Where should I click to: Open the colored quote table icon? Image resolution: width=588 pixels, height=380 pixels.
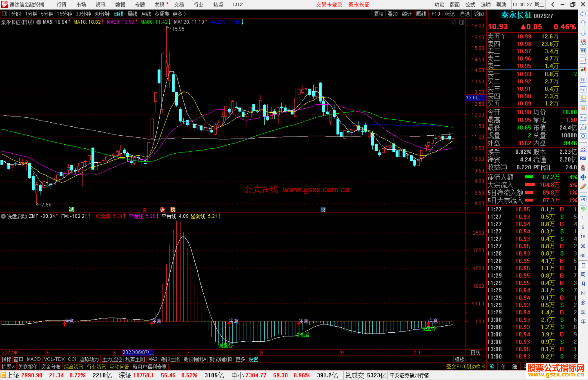(583, 51)
